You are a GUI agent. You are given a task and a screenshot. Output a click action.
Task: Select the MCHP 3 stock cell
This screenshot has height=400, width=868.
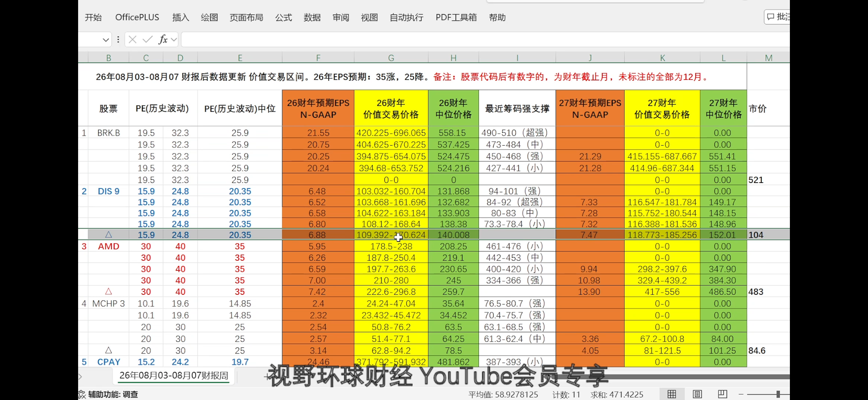(x=108, y=304)
